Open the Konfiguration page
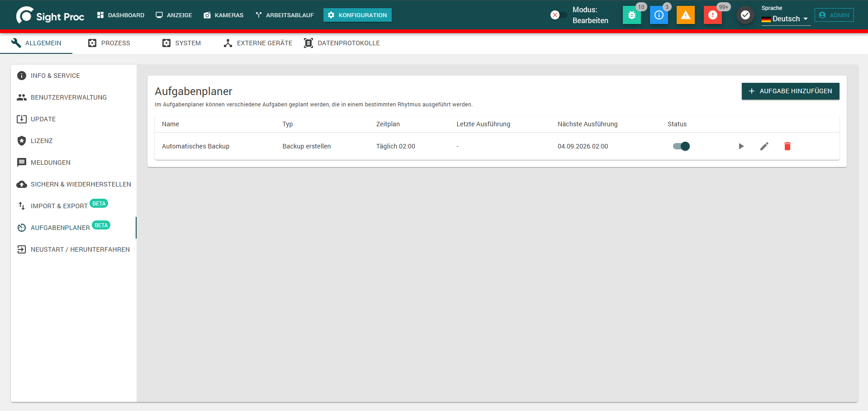868x411 pixels. (x=357, y=15)
